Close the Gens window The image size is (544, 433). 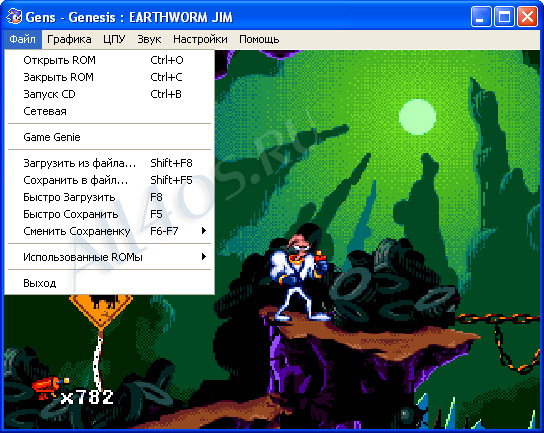click(527, 17)
